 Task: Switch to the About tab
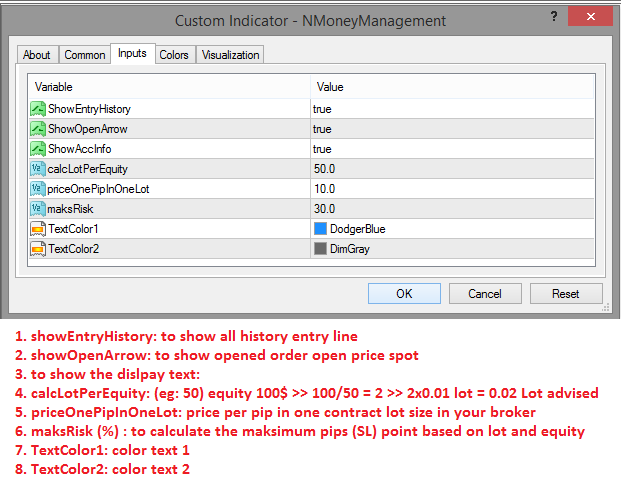coord(37,55)
